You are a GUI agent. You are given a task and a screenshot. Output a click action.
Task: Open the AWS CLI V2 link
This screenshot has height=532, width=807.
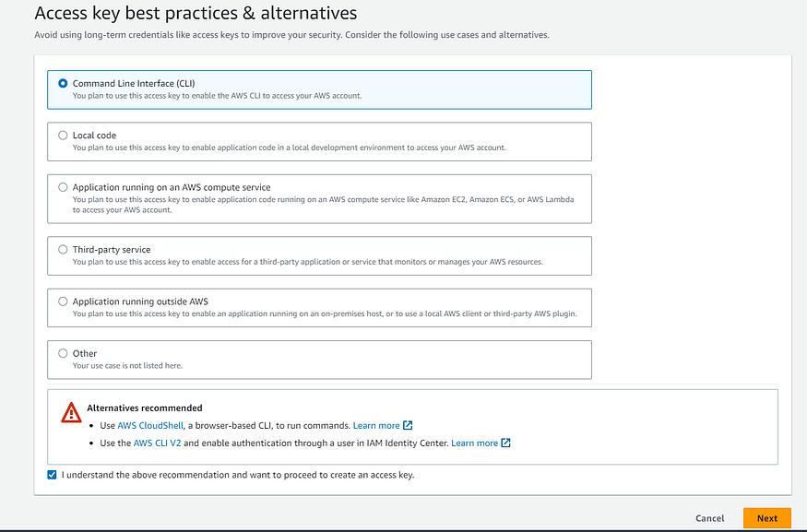pyautogui.click(x=157, y=443)
